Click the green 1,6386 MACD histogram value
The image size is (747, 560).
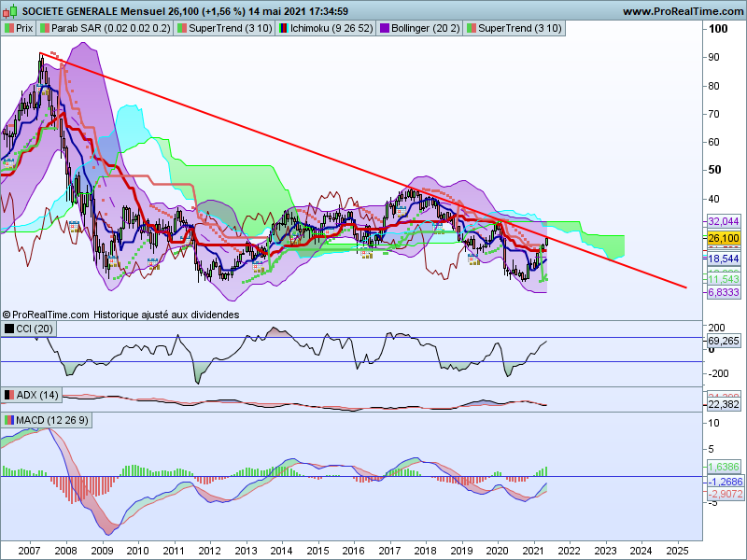(x=723, y=468)
